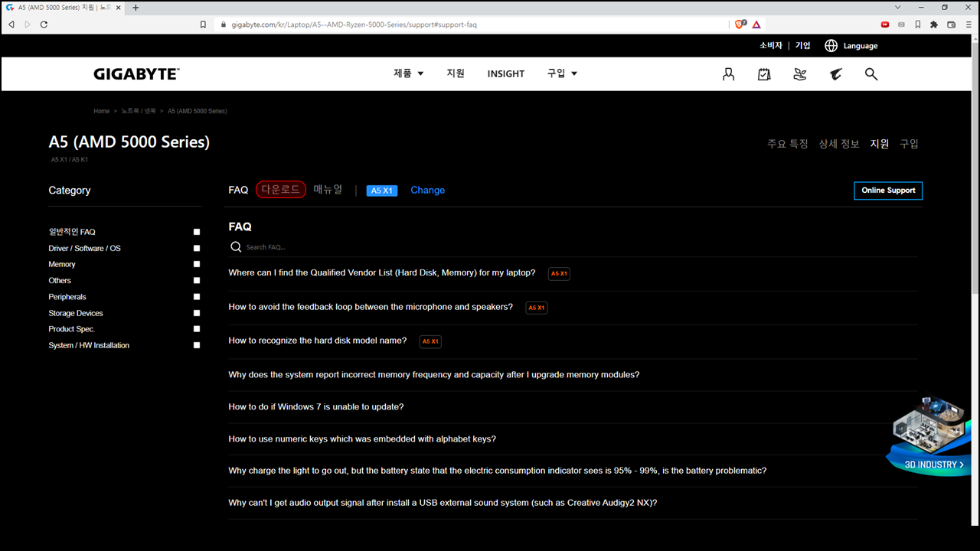Check the 일반적인 FAQ checkbox
The image size is (980, 551).
click(x=197, y=232)
